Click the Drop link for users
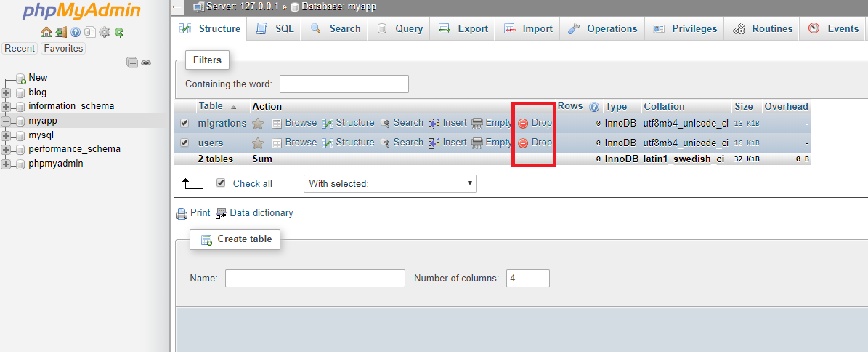Viewport: 868px width, 352px height. 541,143
